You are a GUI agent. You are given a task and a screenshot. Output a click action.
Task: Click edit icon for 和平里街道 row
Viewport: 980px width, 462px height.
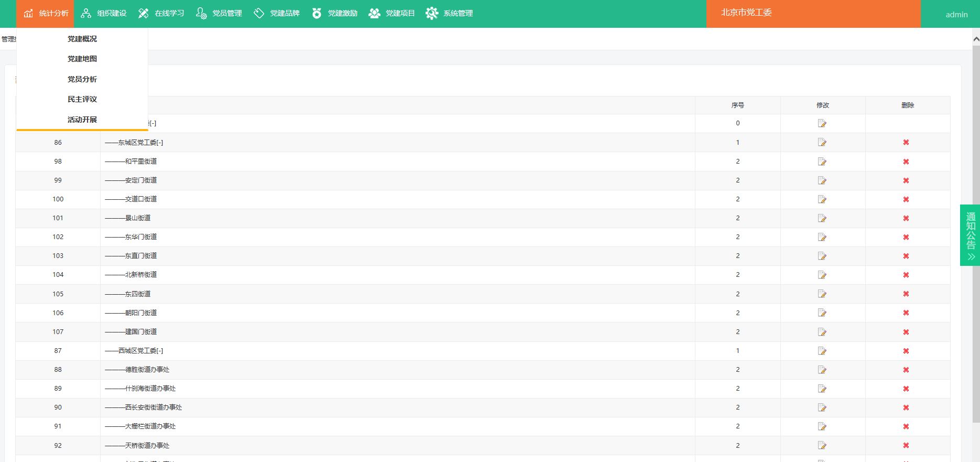pyautogui.click(x=822, y=162)
